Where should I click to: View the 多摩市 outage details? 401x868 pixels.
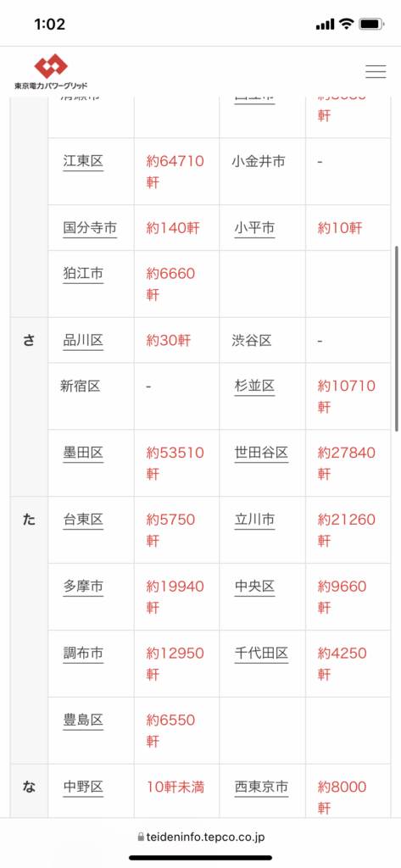point(83,587)
